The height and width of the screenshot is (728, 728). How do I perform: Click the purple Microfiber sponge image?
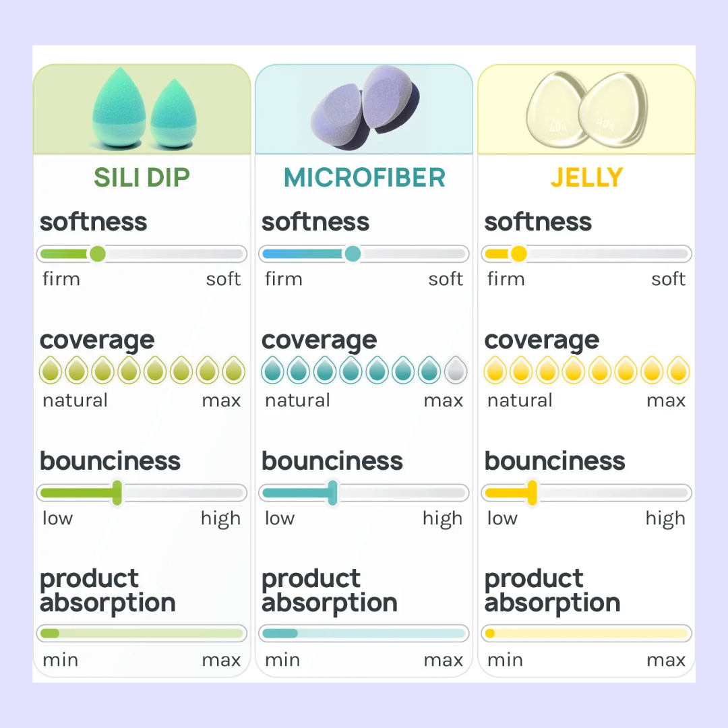point(365,108)
